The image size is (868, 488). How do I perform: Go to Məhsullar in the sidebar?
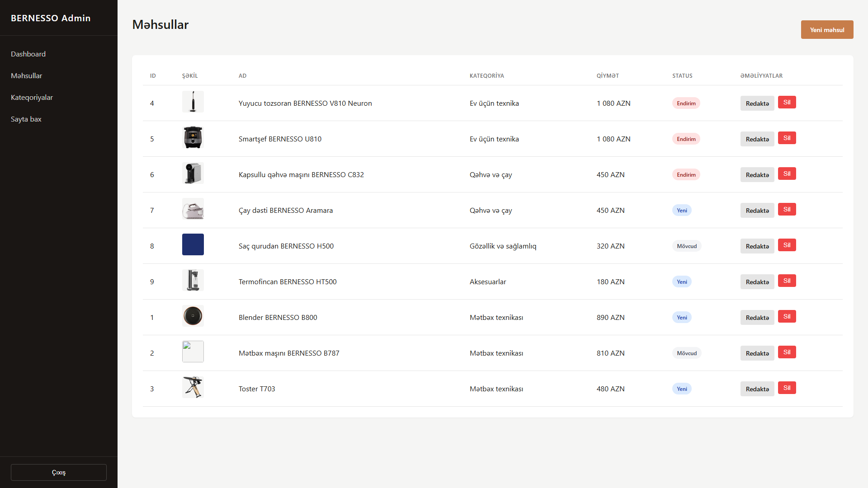point(26,75)
